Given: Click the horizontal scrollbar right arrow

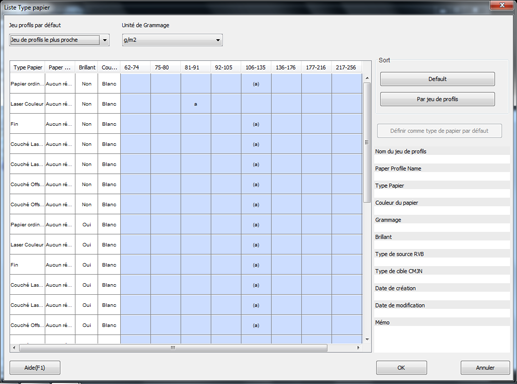Looking at the screenshot, I should click(358, 348).
